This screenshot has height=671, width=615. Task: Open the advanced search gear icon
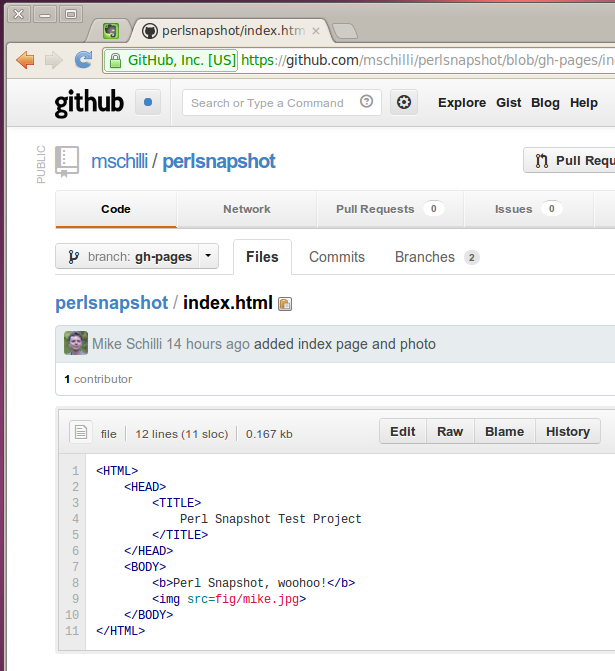click(404, 102)
